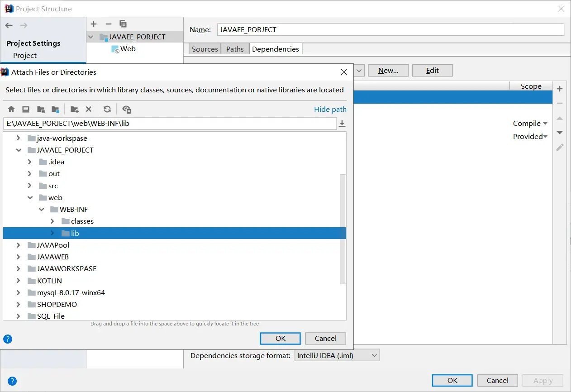Expand the JAVAWEB folder
This screenshot has width=571, height=392.
pos(18,257)
